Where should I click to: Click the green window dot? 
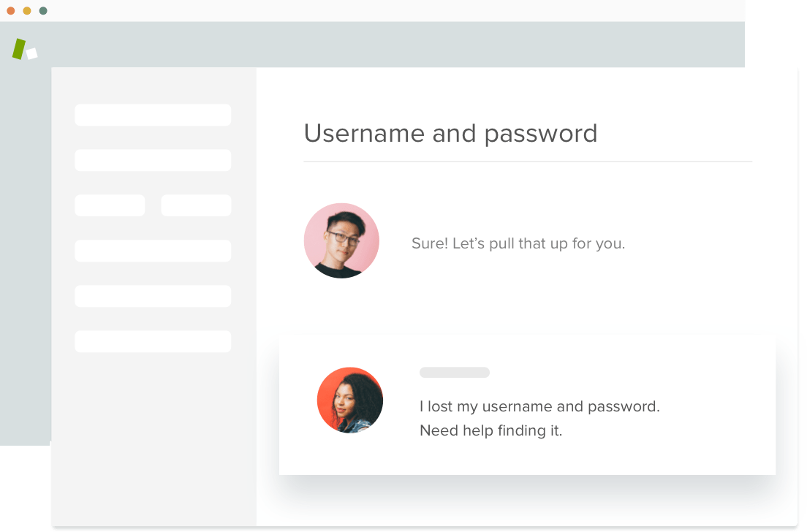pos(43,11)
